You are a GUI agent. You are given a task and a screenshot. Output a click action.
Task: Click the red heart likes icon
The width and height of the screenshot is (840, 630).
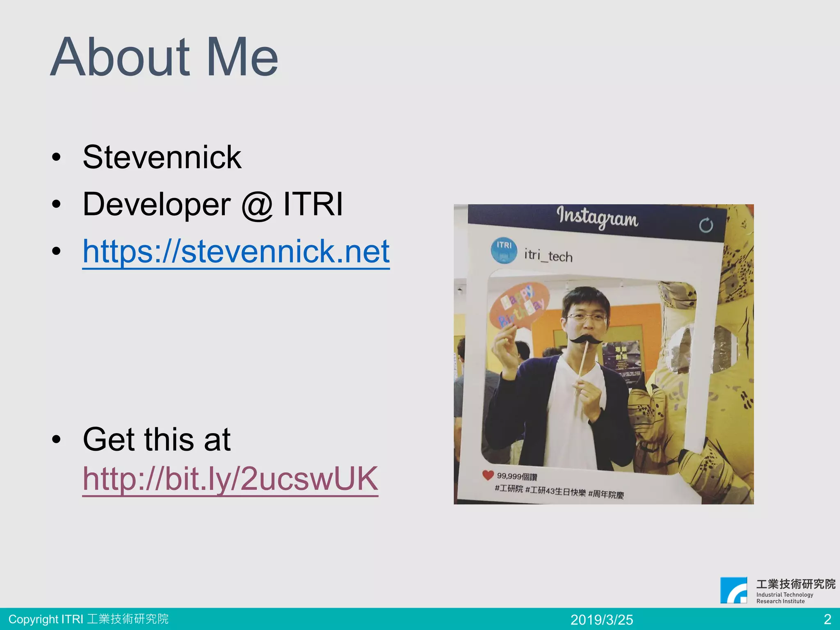coord(488,475)
